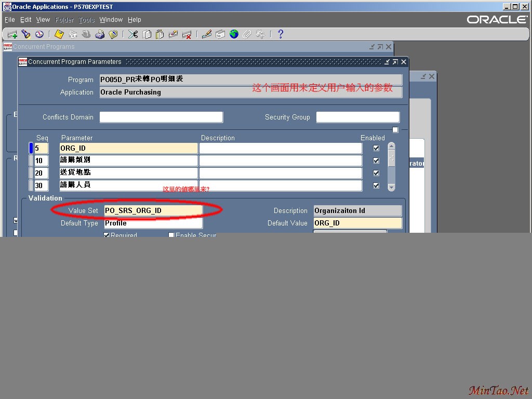Open the Help question mark icon

(x=281, y=34)
